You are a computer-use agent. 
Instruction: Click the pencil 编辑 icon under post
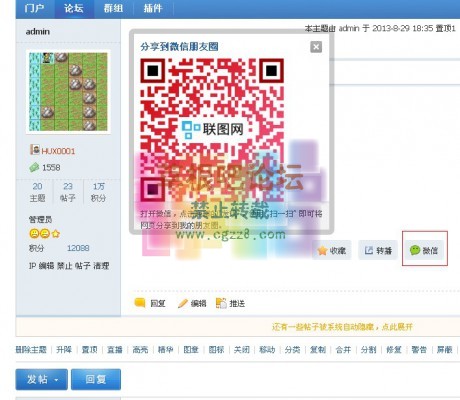pos(183,303)
